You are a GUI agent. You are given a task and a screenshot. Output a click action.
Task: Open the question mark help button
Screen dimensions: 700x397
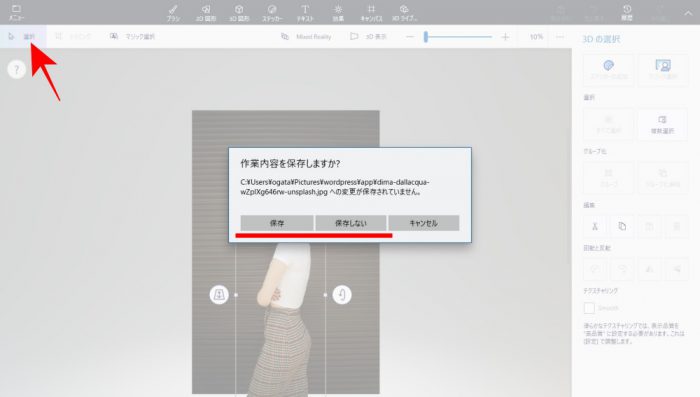(x=17, y=70)
